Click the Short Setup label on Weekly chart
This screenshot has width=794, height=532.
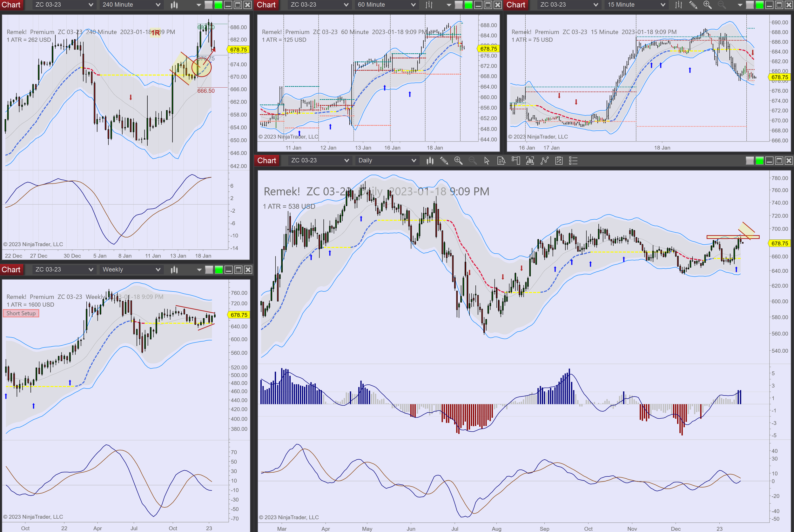(21, 314)
